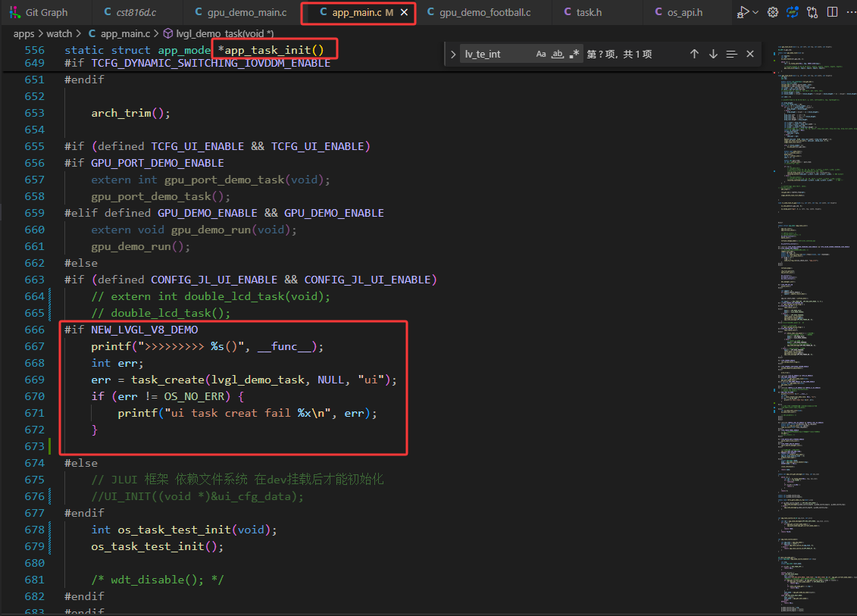Open the More Actions ellipsis menu
The width and height of the screenshot is (857, 616).
[x=851, y=12]
